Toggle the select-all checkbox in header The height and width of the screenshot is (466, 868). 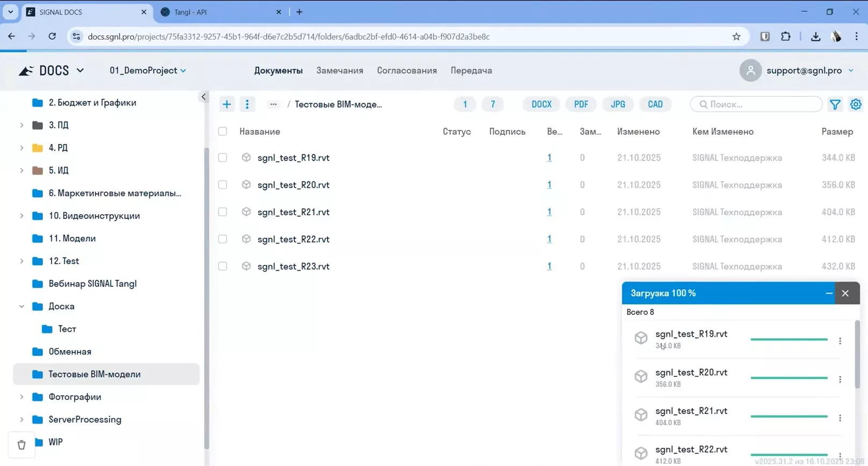tap(222, 132)
